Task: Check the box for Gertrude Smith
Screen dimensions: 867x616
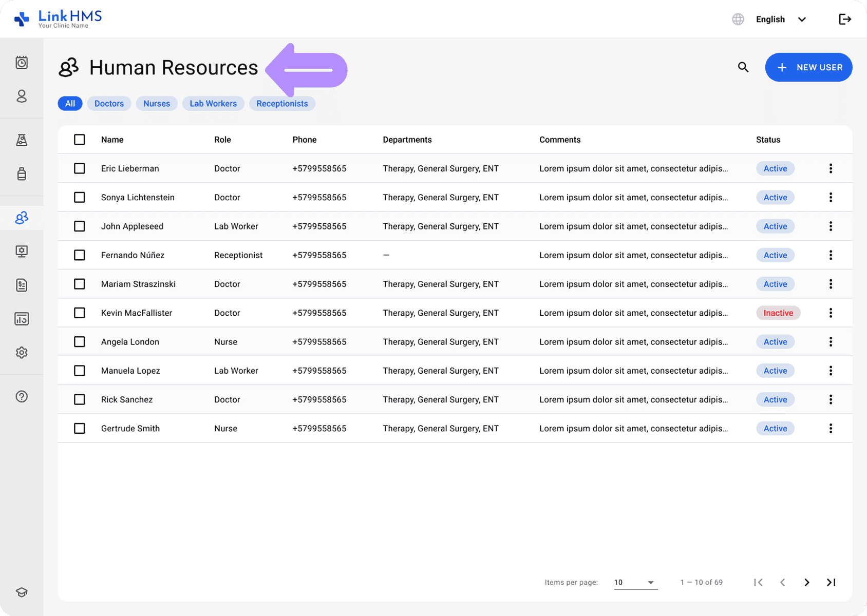Action: [80, 428]
